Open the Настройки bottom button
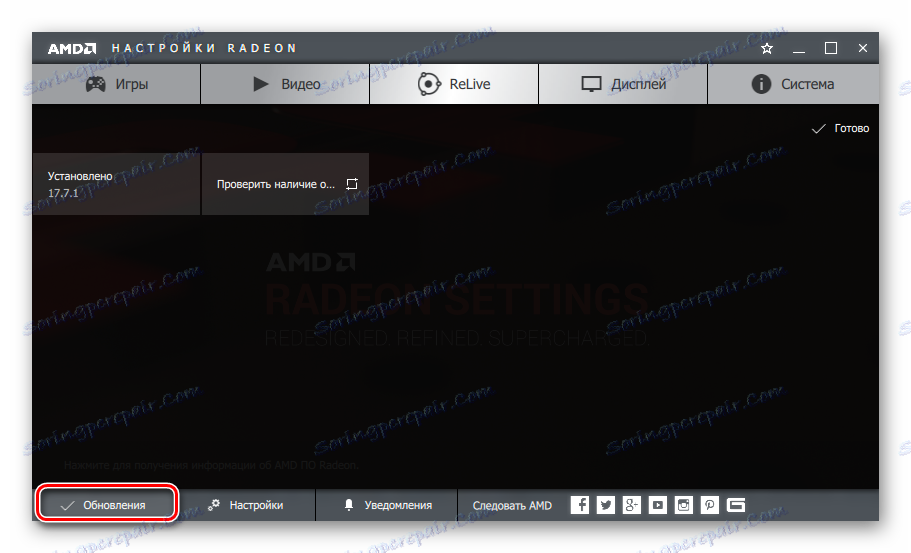Viewport: 911px width, 553px height. (246, 505)
